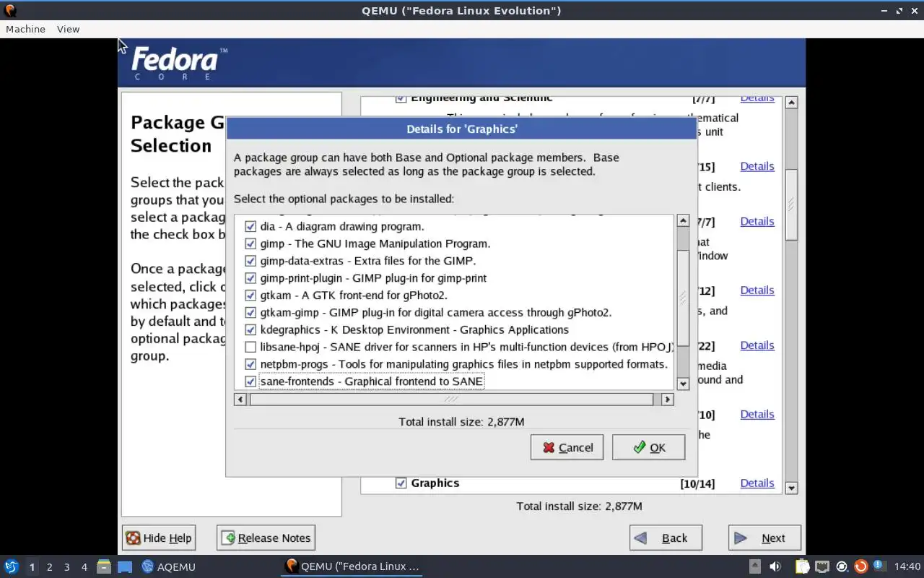Open the file manager taskbar icon
This screenshot has width=924, height=578.
(x=103, y=566)
